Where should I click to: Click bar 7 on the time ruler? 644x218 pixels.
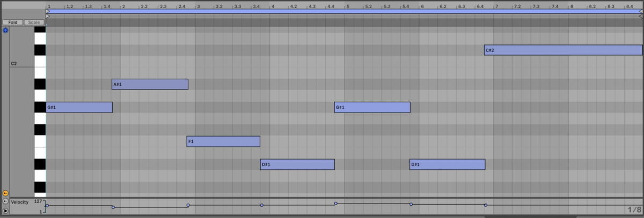497,6
